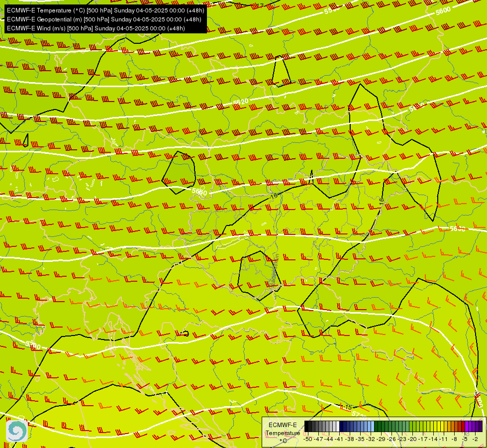Click the -11 tick label in legend
Image resolution: width=487 pixels, height=448 pixels.
(444, 439)
